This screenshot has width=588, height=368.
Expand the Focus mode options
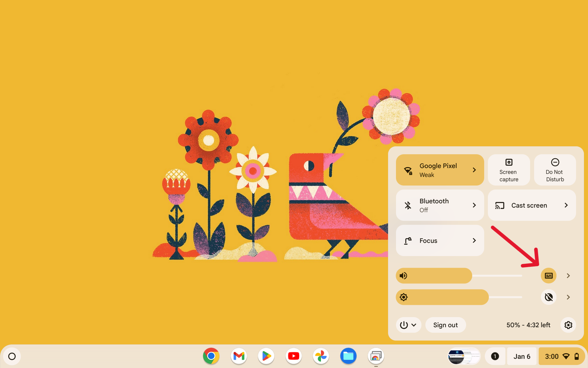(x=474, y=240)
